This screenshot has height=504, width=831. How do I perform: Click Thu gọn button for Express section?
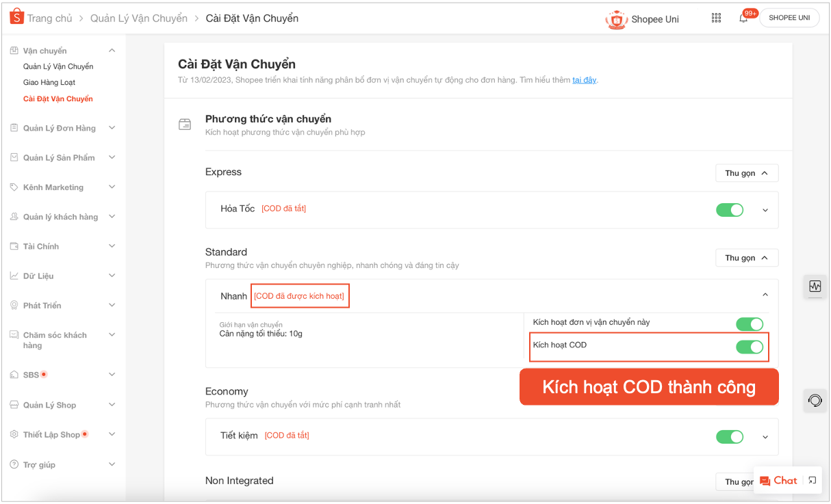pyautogui.click(x=746, y=173)
